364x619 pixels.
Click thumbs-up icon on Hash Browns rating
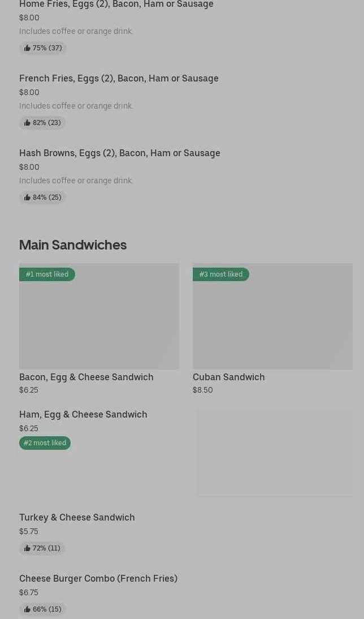coord(27,197)
